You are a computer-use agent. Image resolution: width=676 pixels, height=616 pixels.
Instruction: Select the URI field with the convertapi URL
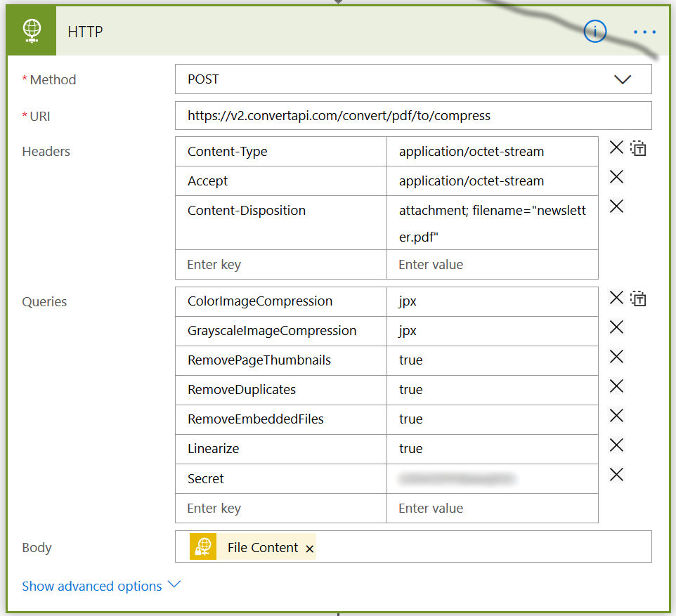413,115
